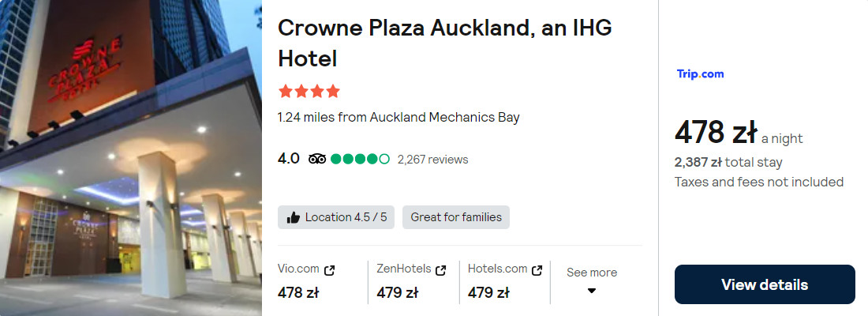Click the external link icon beside ZenHotels
The height and width of the screenshot is (316, 868).
441,270
